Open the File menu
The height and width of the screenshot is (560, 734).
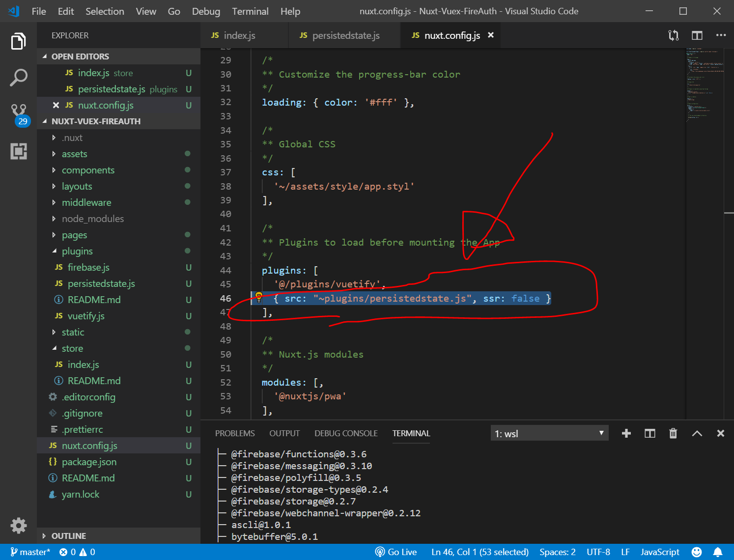39,11
